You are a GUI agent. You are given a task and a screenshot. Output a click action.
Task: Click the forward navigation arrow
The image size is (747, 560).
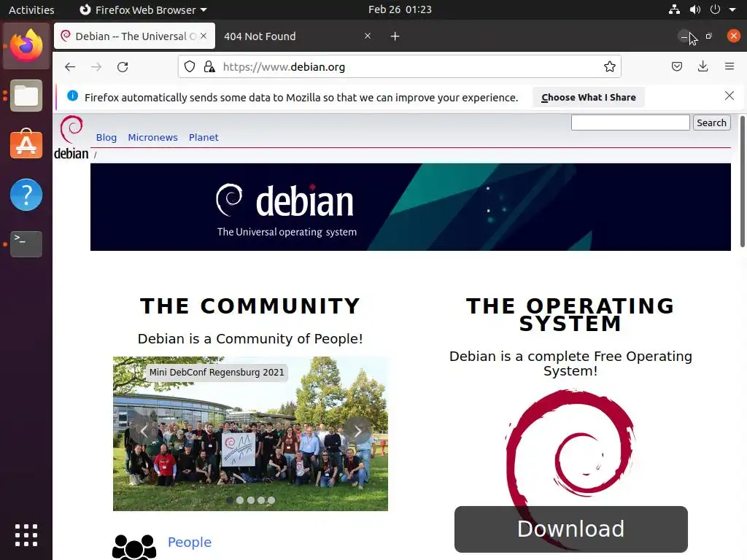point(96,67)
